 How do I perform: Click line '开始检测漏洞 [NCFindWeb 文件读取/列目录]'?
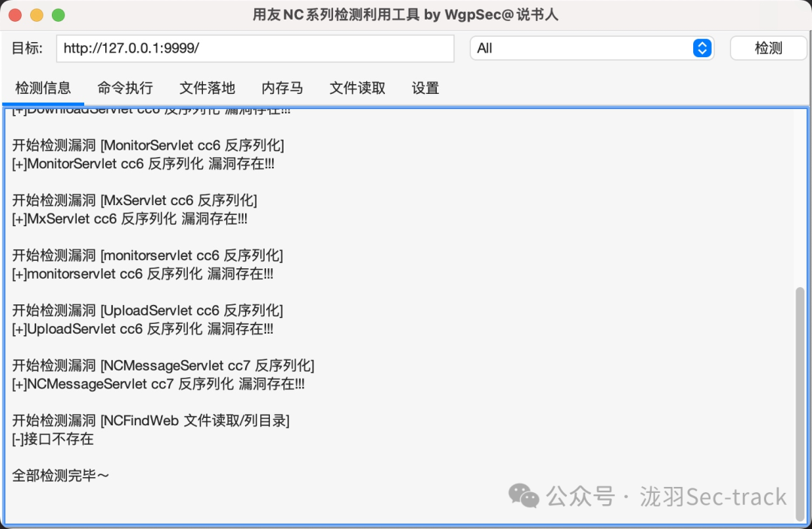[150, 420]
